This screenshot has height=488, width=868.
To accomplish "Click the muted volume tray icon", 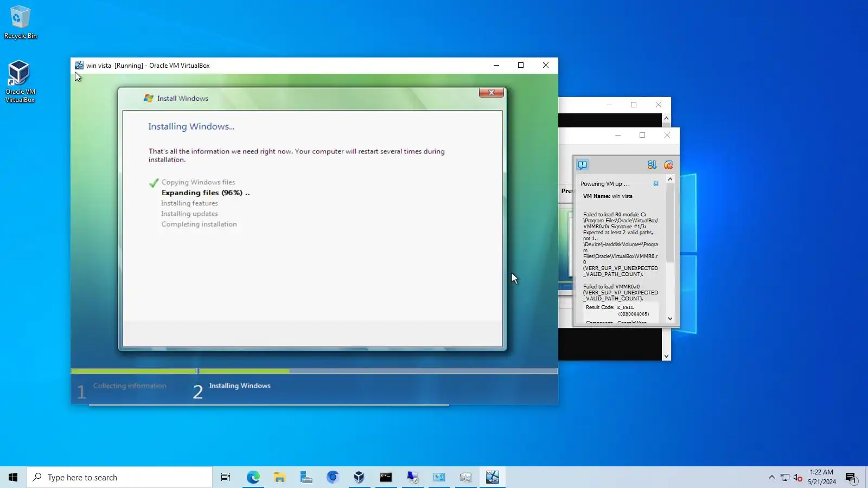I will [x=798, y=477].
